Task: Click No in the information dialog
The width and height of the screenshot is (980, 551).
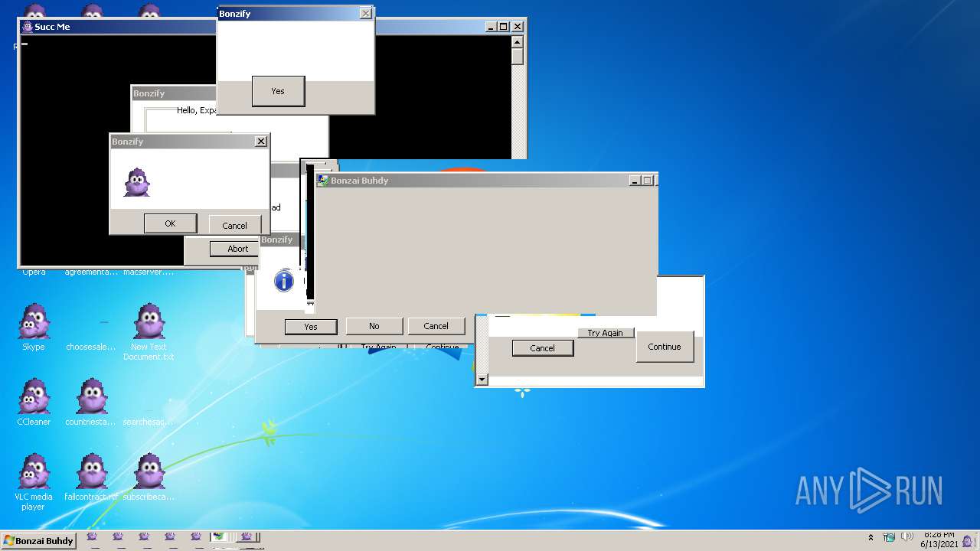Action: pos(374,326)
